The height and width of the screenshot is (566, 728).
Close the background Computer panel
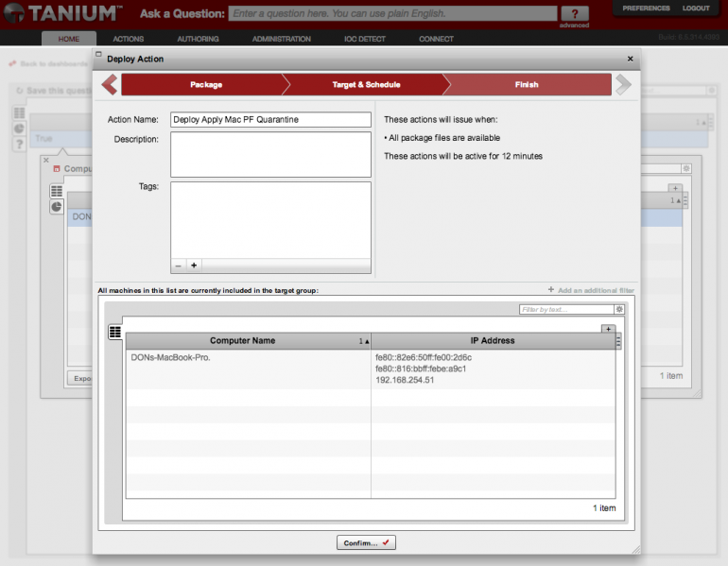click(x=46, y=160)
